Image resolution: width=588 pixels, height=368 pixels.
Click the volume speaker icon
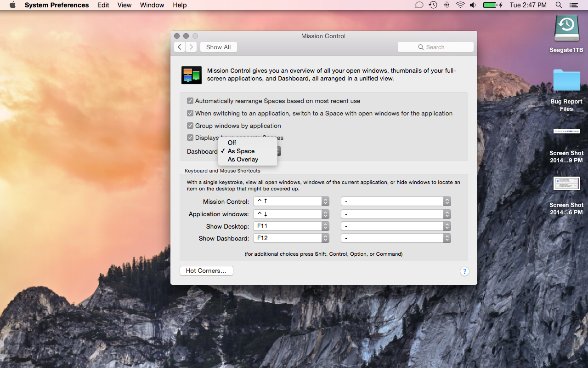click(x=473, y=5)
